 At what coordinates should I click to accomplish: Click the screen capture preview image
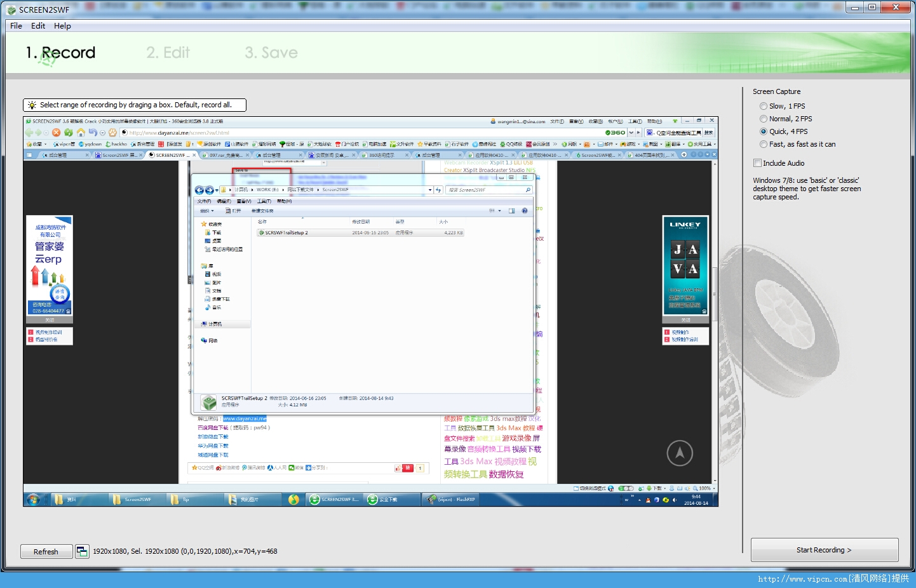tap(370, 311)
